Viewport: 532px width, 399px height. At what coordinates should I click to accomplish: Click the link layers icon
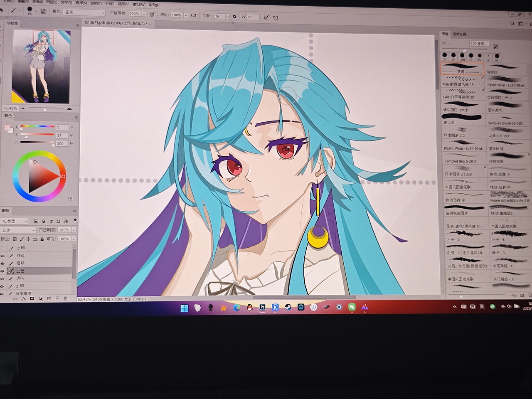point(15,298)
